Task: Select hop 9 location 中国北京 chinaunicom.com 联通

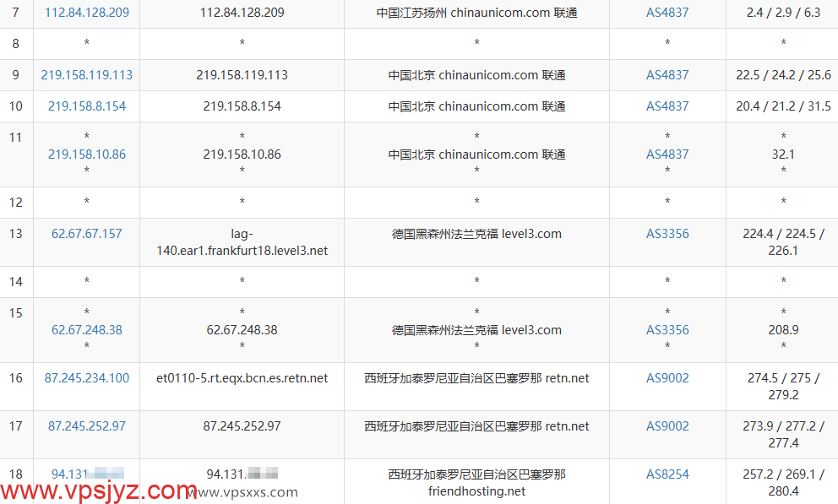Action: 476,75
